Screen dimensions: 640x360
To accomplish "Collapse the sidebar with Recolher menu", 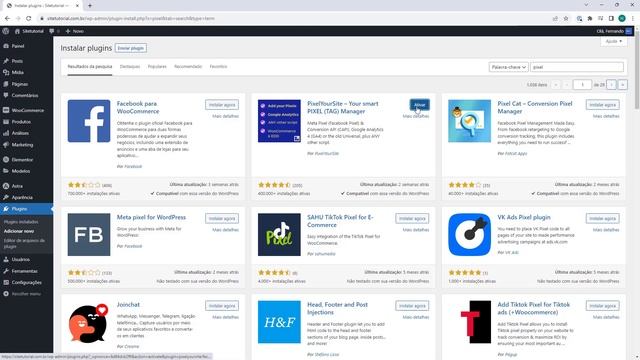I will 27,293.
